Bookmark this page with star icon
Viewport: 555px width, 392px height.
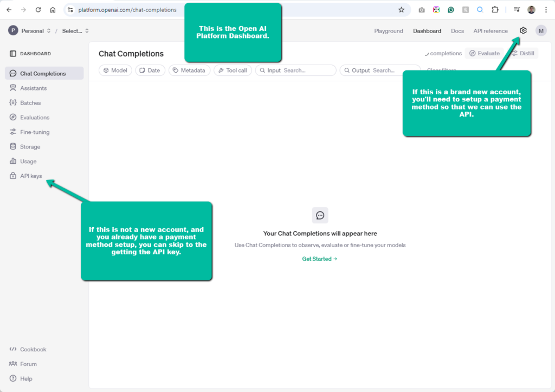pyautogui.click(x=401, y=10)
